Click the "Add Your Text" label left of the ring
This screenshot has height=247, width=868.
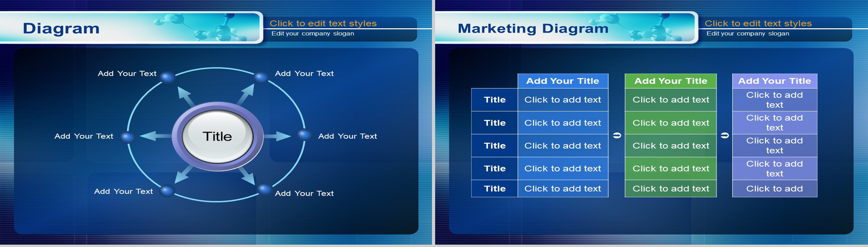coord(84,136)
